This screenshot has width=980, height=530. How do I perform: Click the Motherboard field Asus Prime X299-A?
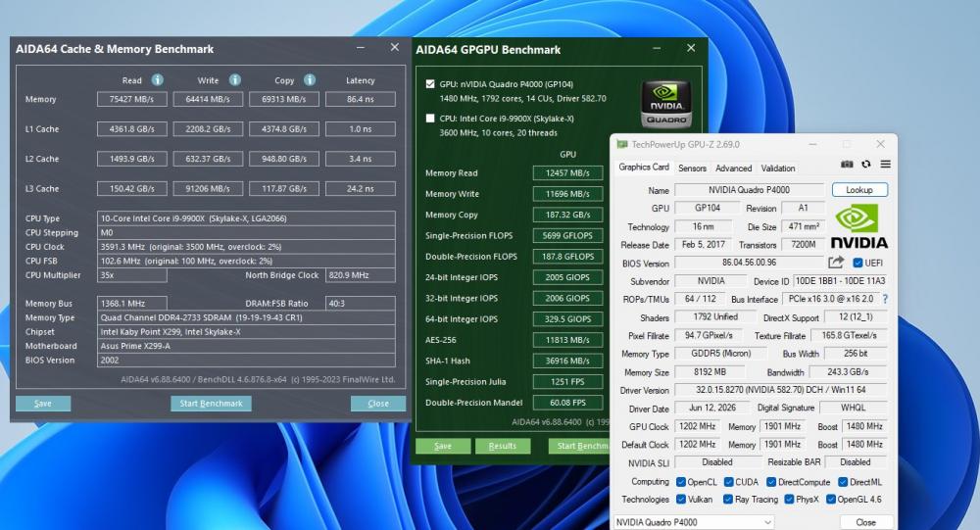point(246,346)
